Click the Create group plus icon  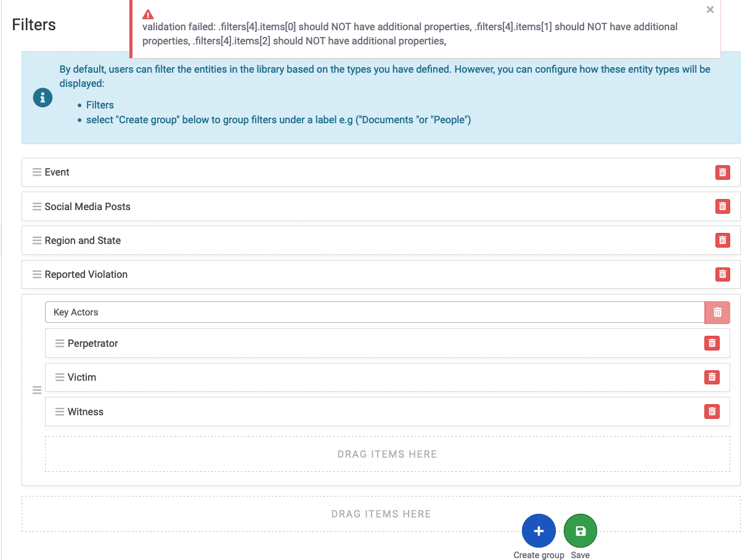(539, 530)
